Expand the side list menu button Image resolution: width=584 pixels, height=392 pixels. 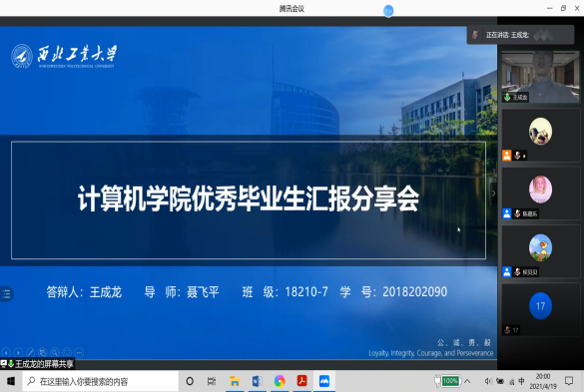tap(6, 293)
